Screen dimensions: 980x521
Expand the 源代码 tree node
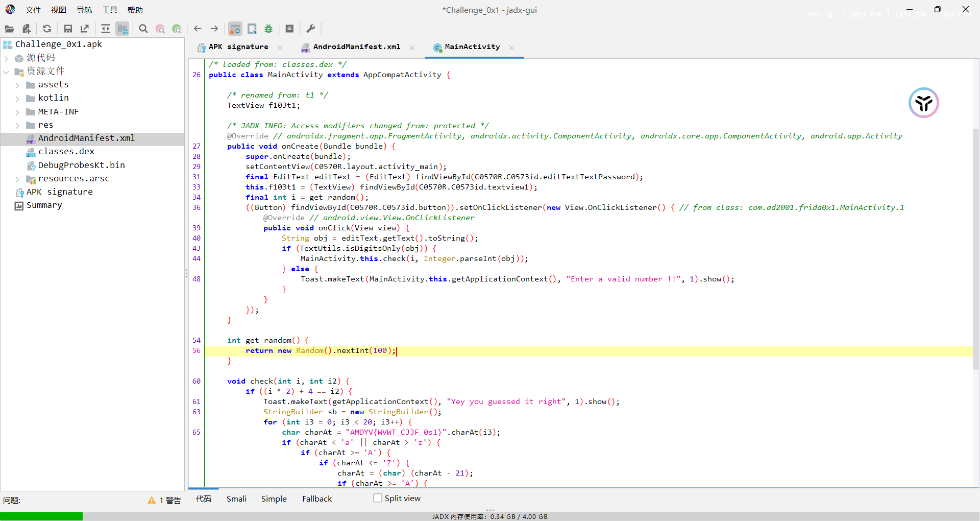tap(6, 58)
